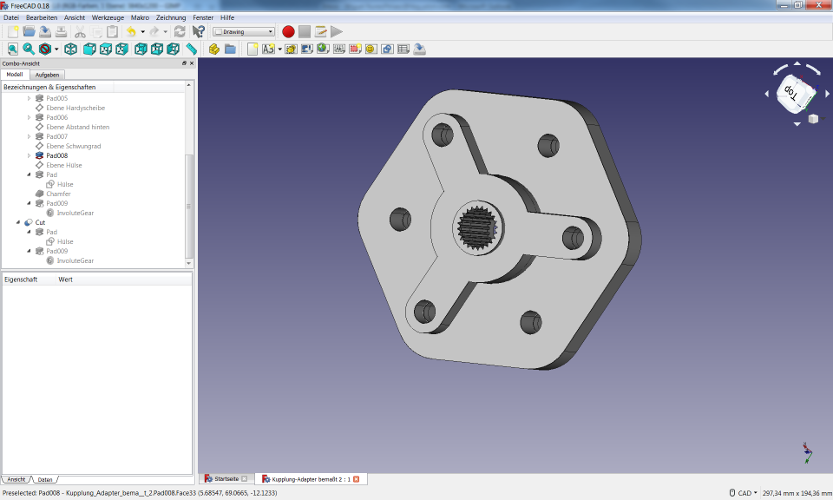Click the insert new drawing page icon

pyautogui.click(x=253, y=49)
